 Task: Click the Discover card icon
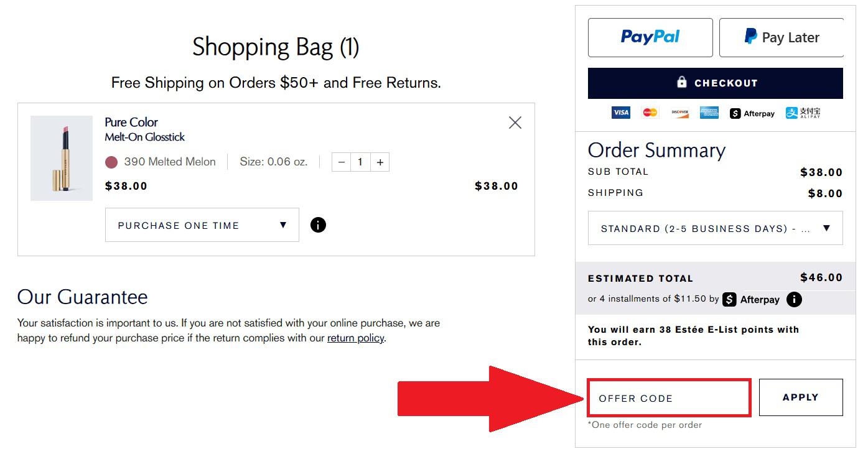[679, 113]
